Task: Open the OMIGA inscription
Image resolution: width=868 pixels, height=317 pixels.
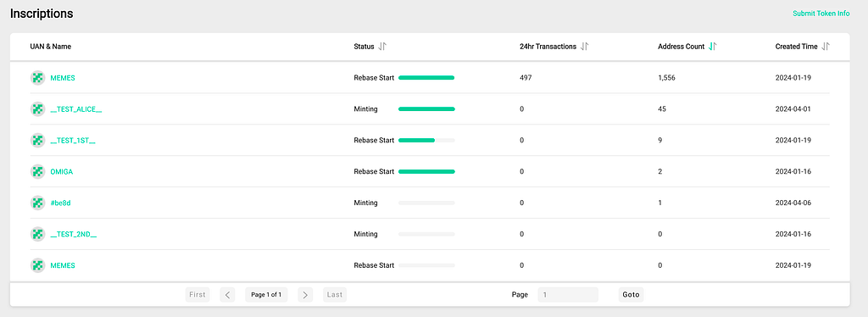Action: pyautogui.click(x=61, y=171)
